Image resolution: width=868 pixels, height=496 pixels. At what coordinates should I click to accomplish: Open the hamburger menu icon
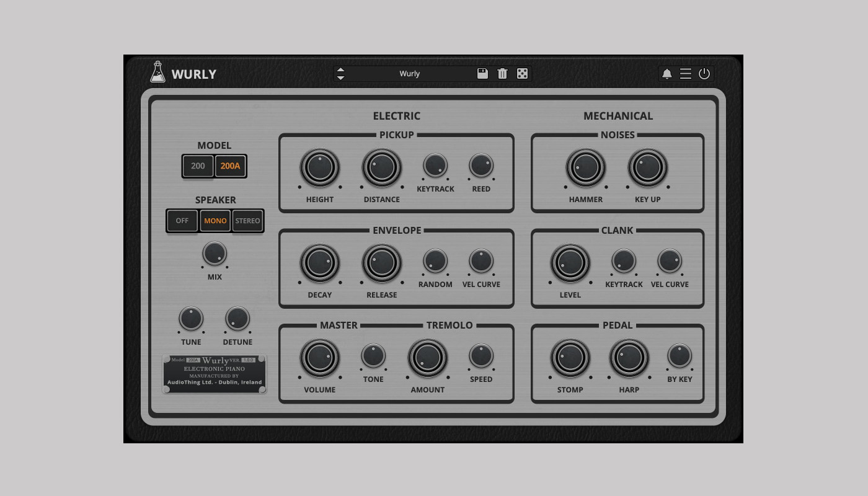click(x=686, y=74)
